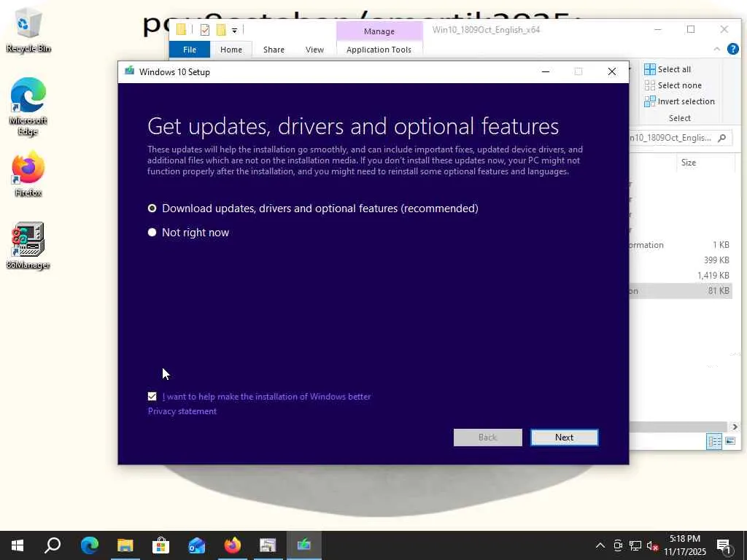Click Windows 10 Setup title bar icon
The width and height of the screenshot is (747, 560).
pyautogui.click(x=129, y=71)
